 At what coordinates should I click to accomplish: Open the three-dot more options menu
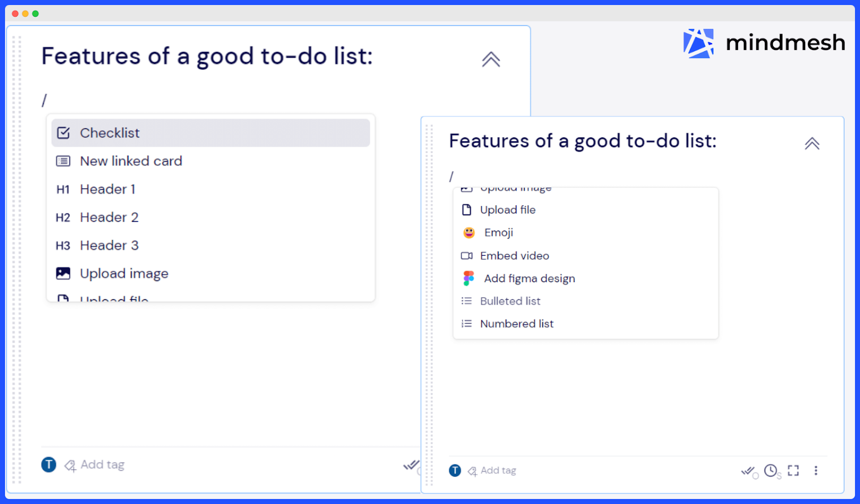tap(816, 471)
